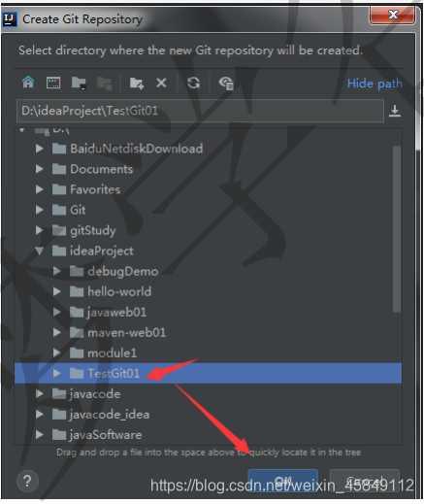Viewport: 424px width, 504px height.
Task: Click the Hide path link
Action: click(x=375, y=84)
